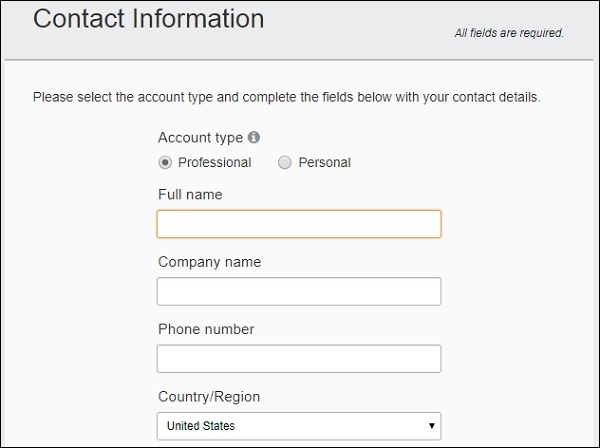600x448 pixels.
Task: Click the Phone number field label
Action: 206,329
